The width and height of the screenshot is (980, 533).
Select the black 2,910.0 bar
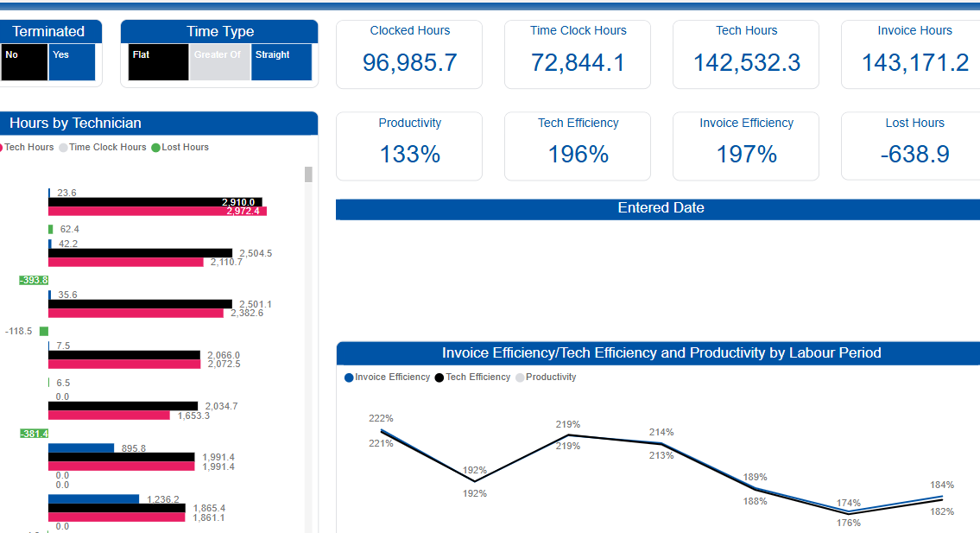[155, 202]
